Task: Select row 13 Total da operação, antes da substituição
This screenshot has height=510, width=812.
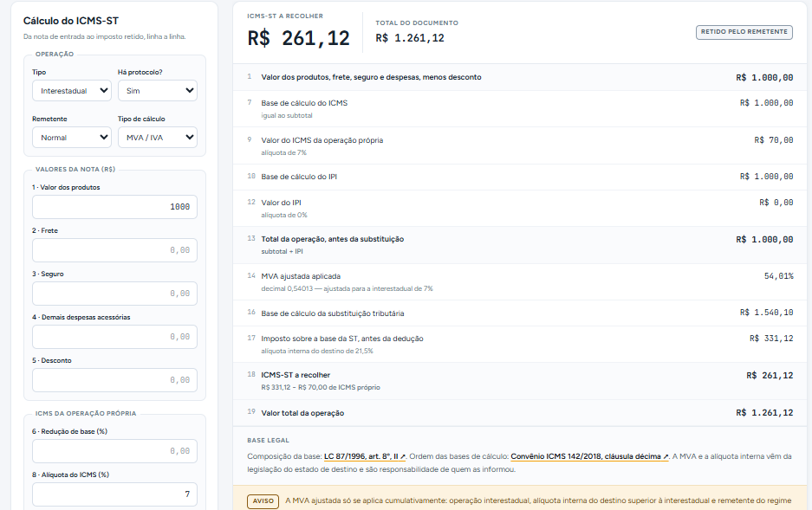Action: pyautogui.click(x=522, y=245)
